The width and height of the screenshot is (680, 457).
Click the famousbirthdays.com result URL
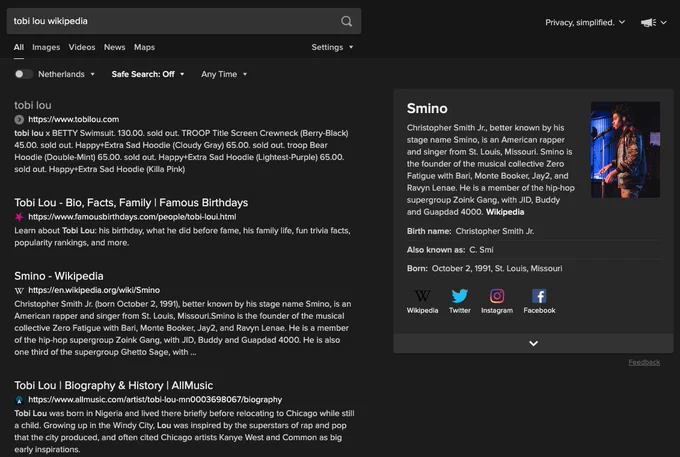(132, 216)
